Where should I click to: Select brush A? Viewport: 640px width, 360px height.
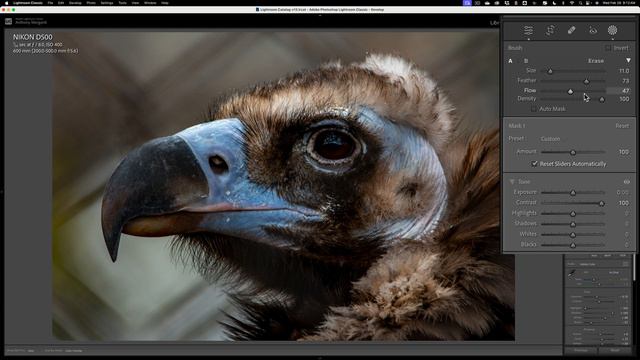coord(510,61)
